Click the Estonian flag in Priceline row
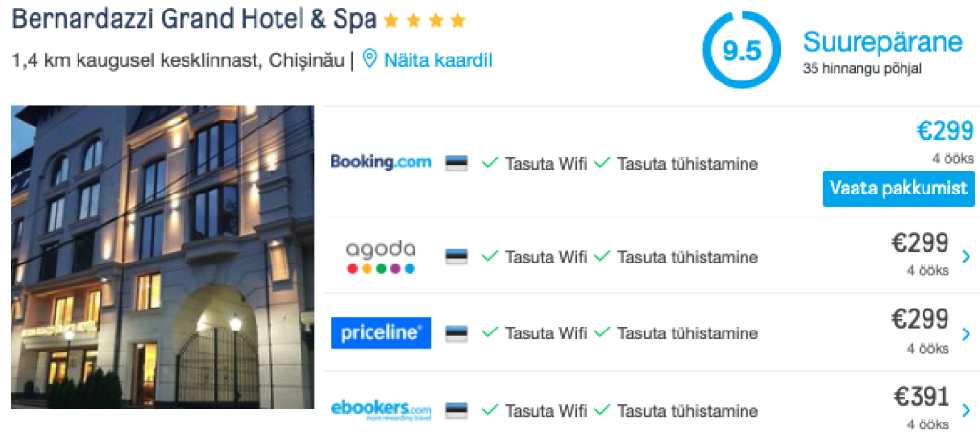 [457, 333]
